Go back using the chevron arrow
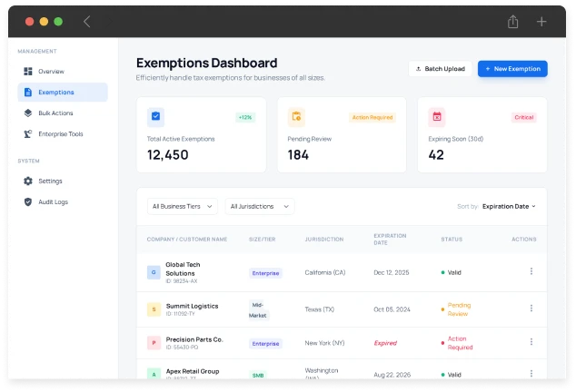Viewport: 576px width, 392px height. 86,21
